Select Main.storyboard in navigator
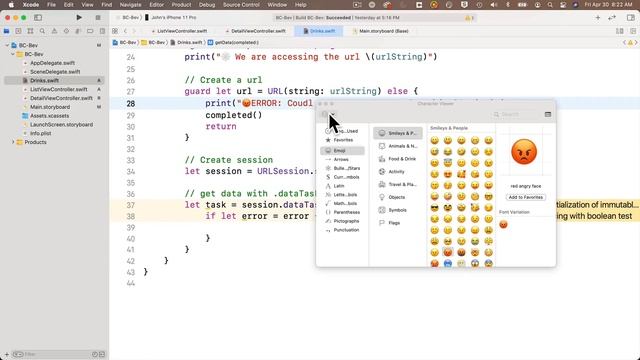The width and height of the screenshot is (640, 360). [49, 107]
